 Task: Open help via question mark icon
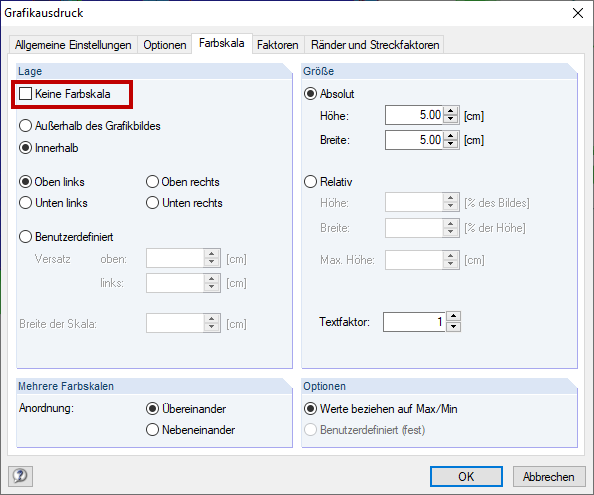click(20, 476)
